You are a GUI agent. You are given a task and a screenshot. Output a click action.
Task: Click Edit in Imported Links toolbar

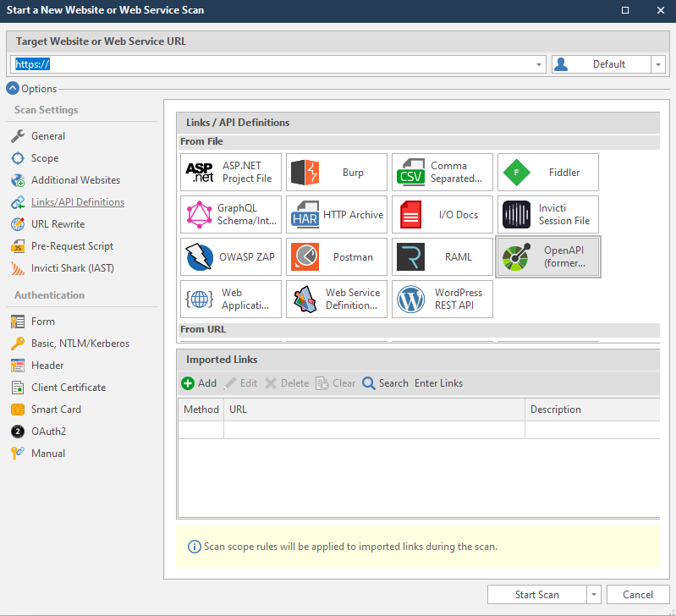pyautogui.click(x=240, y=382)
